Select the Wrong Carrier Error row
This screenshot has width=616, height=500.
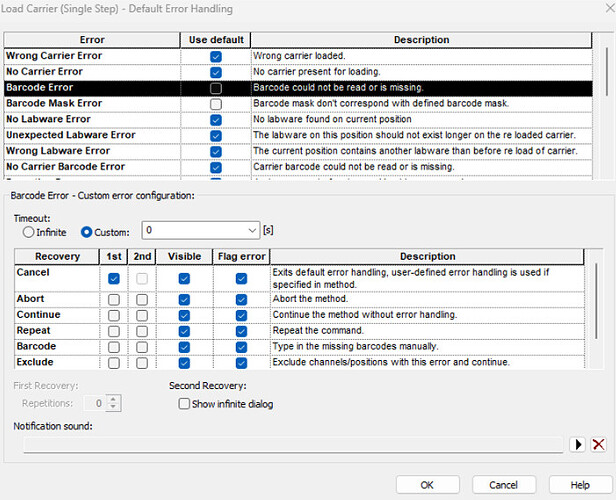point(298,56)
